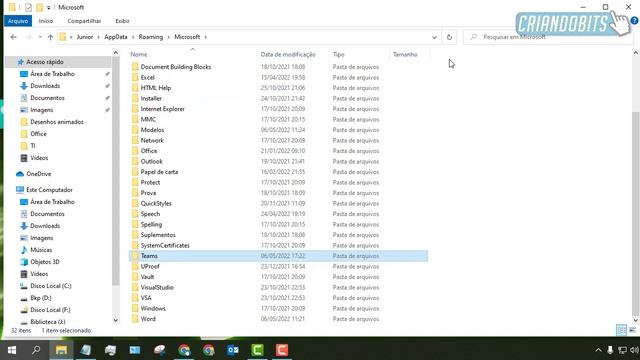Open Quick Access Toolbar customize dropdown

coord(49,7)
